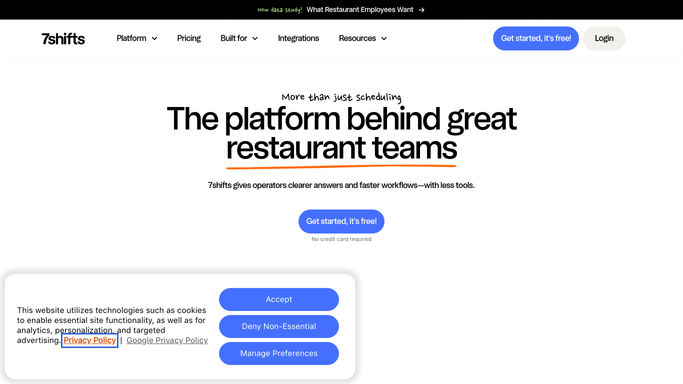Open What Restaurant Employees Want banner link
This screenshot has height=384, width=683.
pos(360,10)
